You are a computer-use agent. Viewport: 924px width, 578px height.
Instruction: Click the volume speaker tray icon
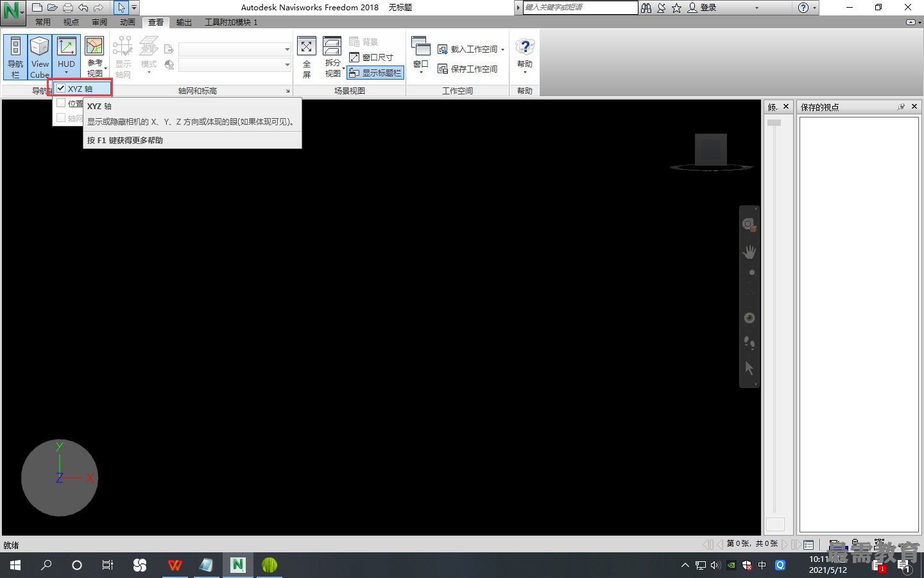point(715,565)
